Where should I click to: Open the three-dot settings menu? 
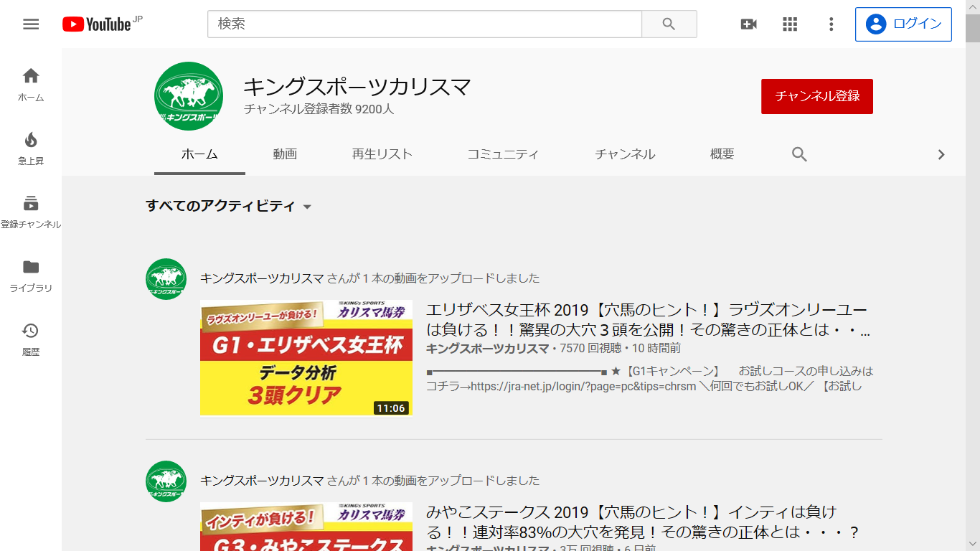[831, 24]
